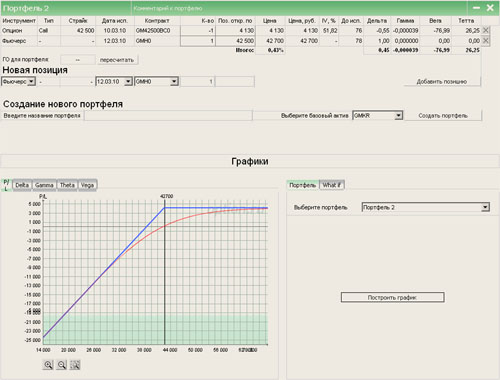Edit the futures open price 42 500
This screenshot has width=500, height=380.
[235, 41]
